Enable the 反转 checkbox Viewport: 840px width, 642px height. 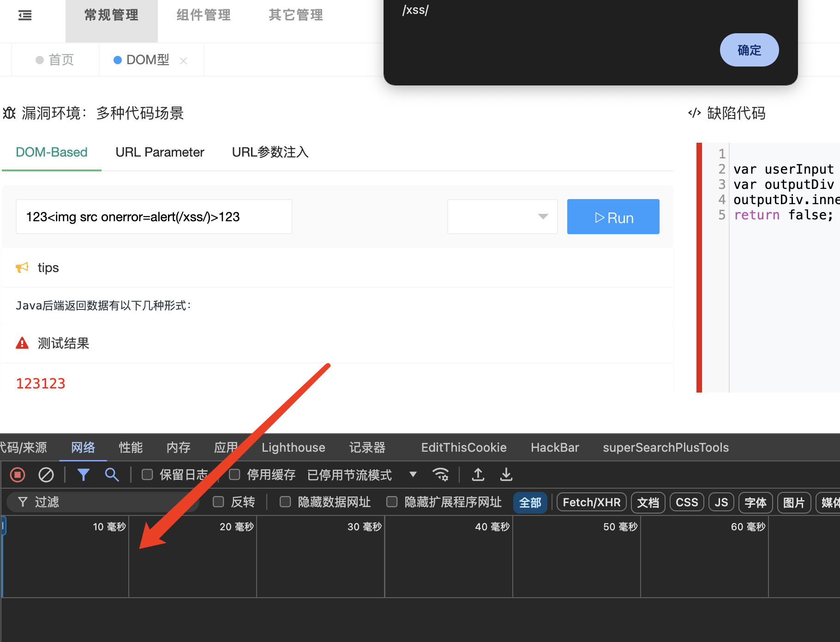pos(218,502)
